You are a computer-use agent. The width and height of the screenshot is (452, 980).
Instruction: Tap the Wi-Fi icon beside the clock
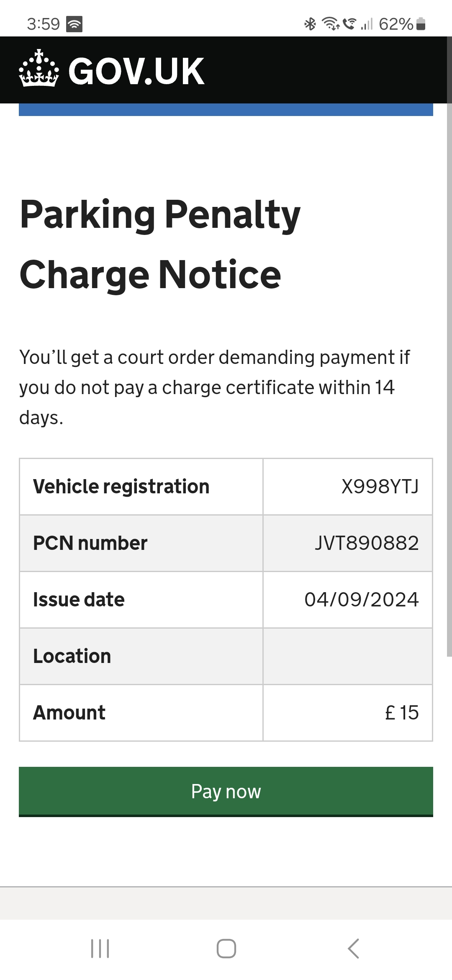74,24
